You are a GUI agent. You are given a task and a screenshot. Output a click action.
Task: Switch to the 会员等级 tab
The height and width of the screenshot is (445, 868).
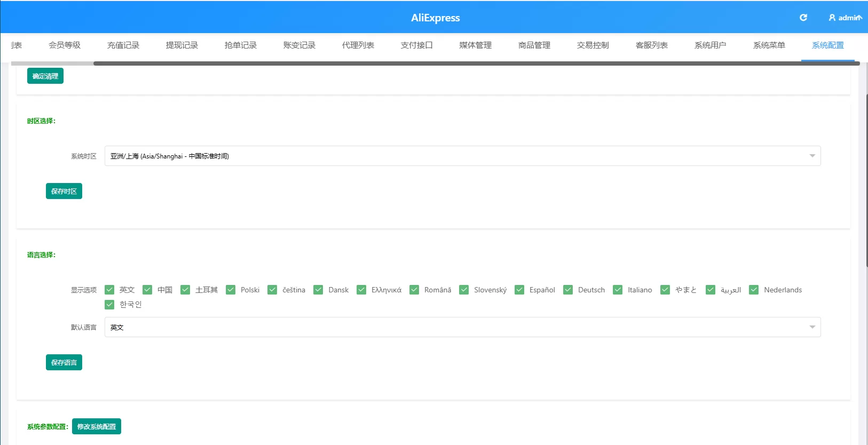point(65,45)
